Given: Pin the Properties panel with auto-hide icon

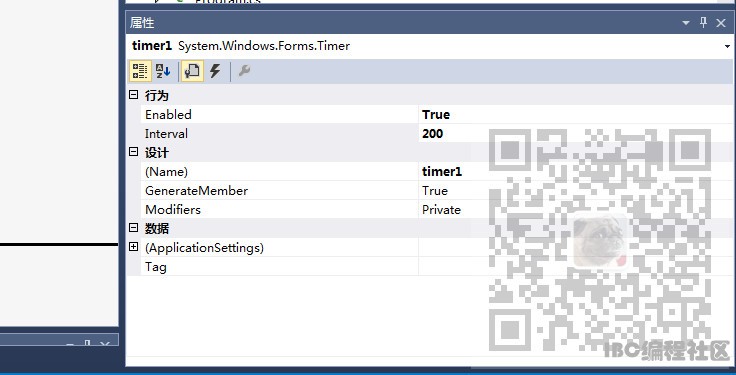Looking at the screenshot, I should 703,23.
